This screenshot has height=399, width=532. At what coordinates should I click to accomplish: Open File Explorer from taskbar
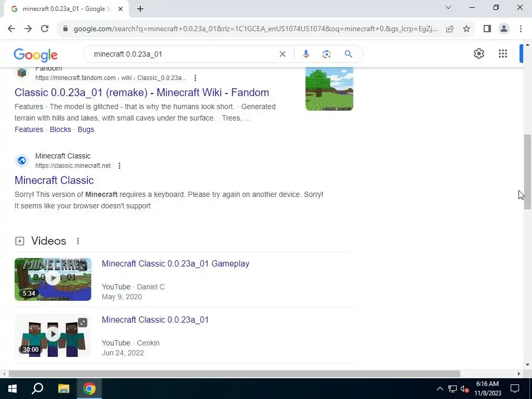point(63,389)
